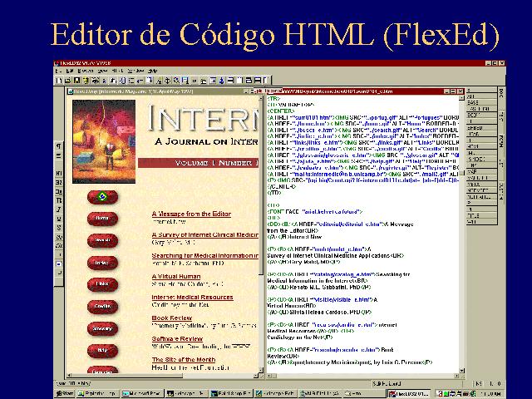Click the closing </CENTER> tag in the code

(282, 186)
